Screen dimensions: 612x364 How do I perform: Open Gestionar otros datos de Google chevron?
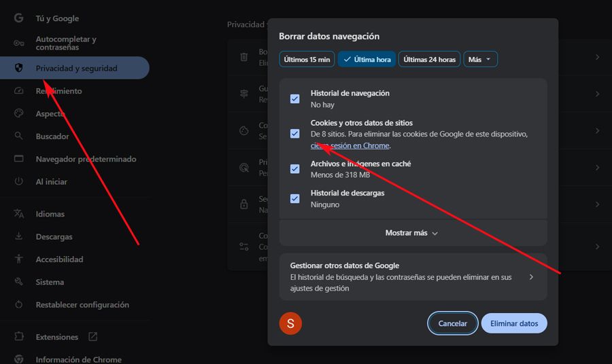[x=531, y=276]
